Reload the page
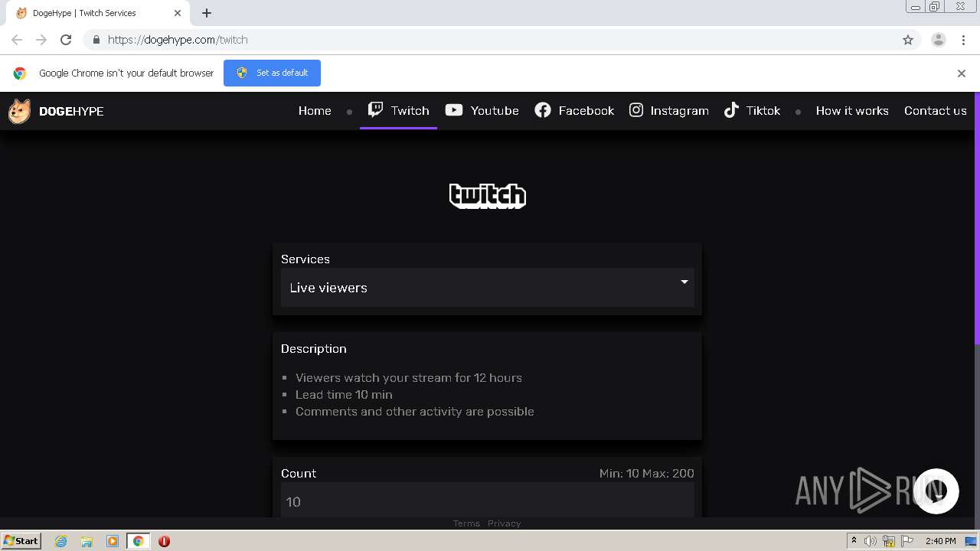 click(66, 40)
